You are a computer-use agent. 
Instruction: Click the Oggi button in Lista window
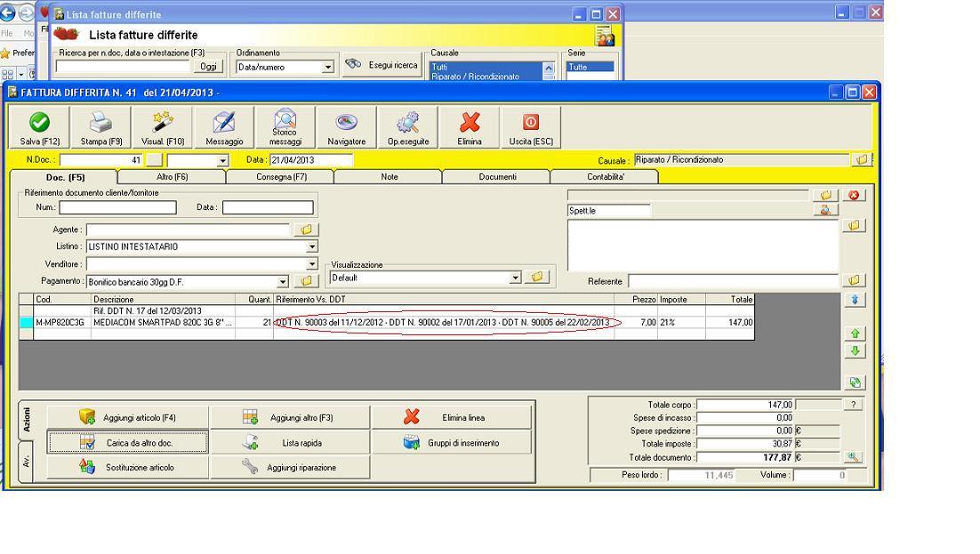208,67
